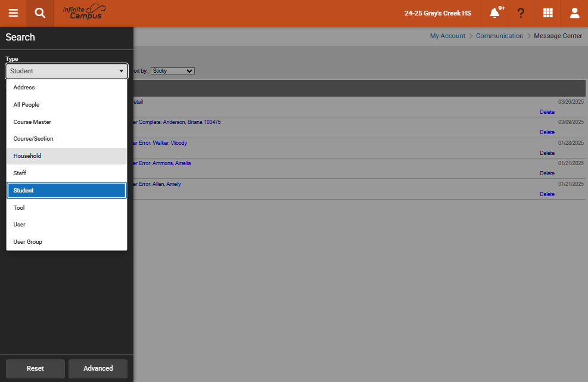Select User Group search type
The width and height of the screenshot is (588, 382).
click(x=67, y=242)
